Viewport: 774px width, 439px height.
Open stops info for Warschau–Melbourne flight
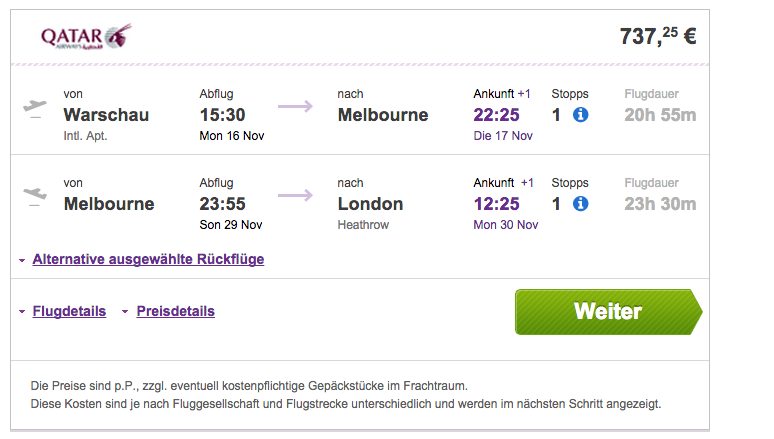click(x=580, y=115)
